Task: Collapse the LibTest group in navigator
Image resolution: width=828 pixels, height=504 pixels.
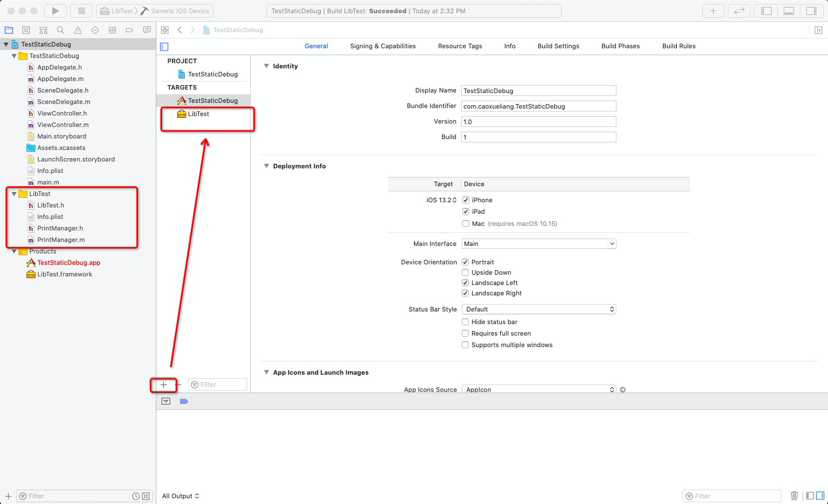Action: pyautogui.click(x=14, y=194)
